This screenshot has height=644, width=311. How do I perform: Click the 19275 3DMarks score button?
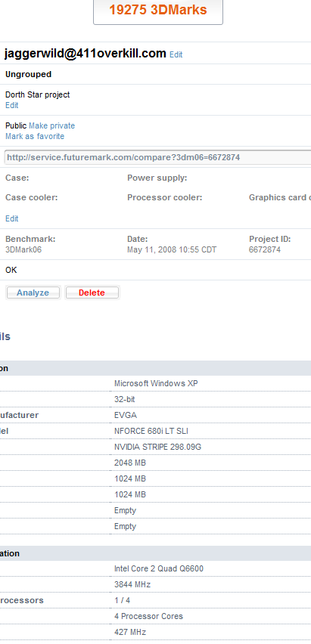[158, 11]
